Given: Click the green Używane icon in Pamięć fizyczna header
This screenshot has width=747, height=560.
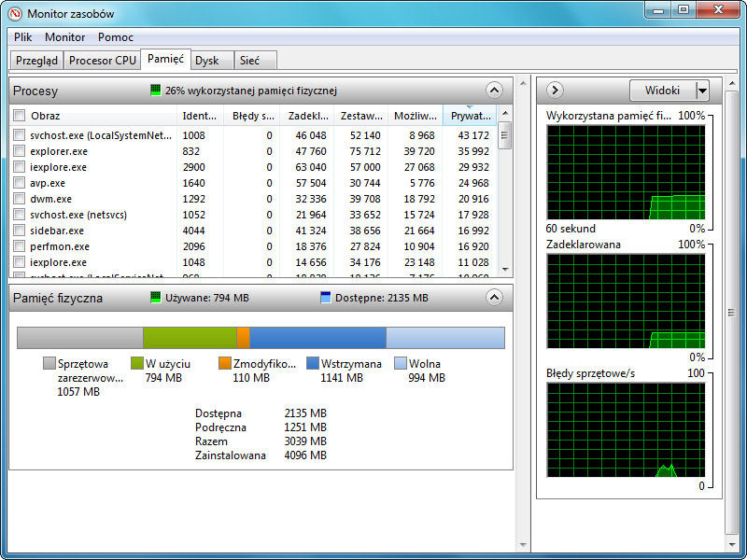Looking at the screenshot, I should tap(155, 298).
